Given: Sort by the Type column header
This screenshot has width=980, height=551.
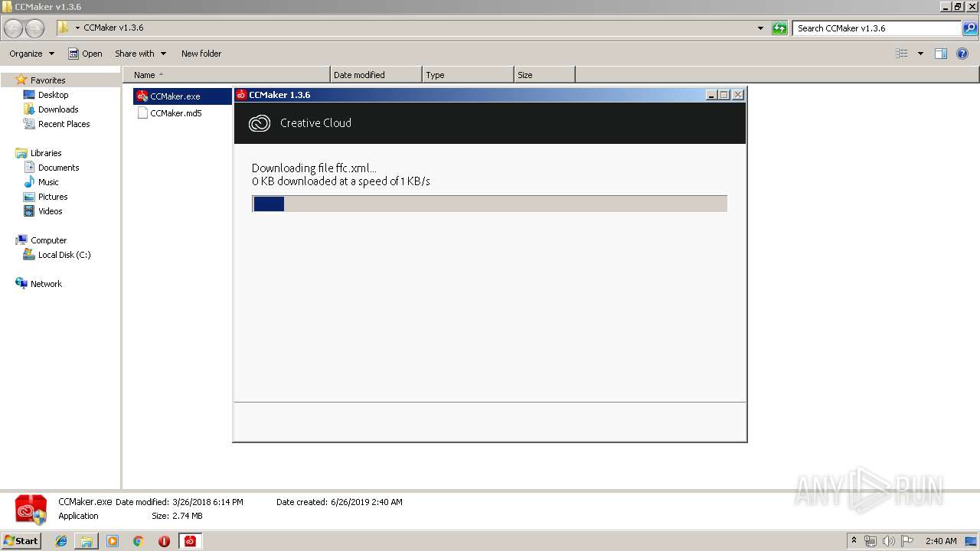Looking at the screenshot, I should pos(468,75).
